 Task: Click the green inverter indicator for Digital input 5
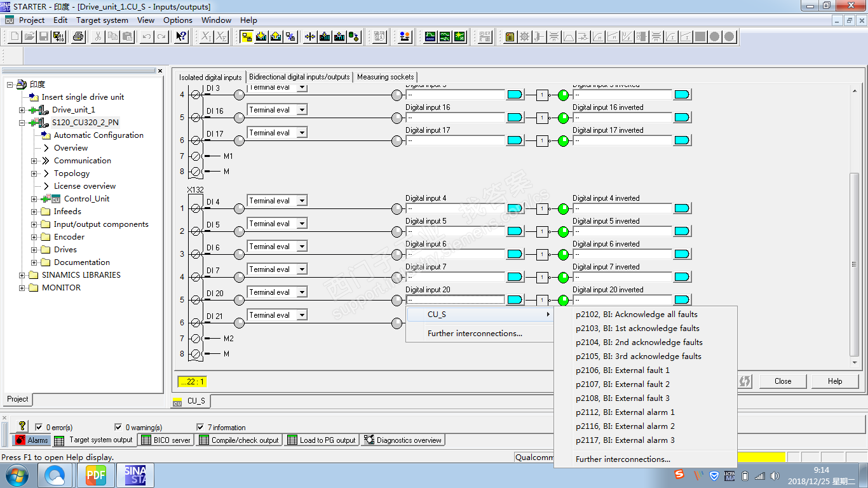pyautogui.click(x=563, y=232)
